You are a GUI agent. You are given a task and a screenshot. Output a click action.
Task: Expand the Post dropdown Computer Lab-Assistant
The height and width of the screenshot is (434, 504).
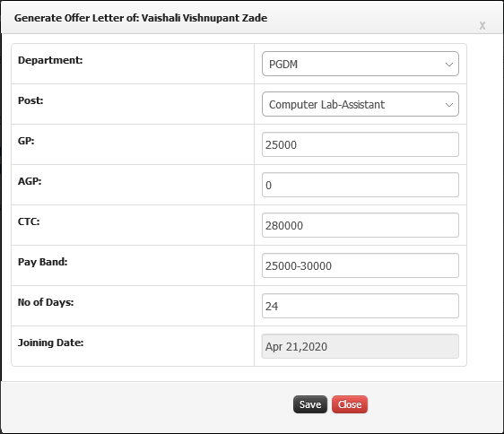361,104
